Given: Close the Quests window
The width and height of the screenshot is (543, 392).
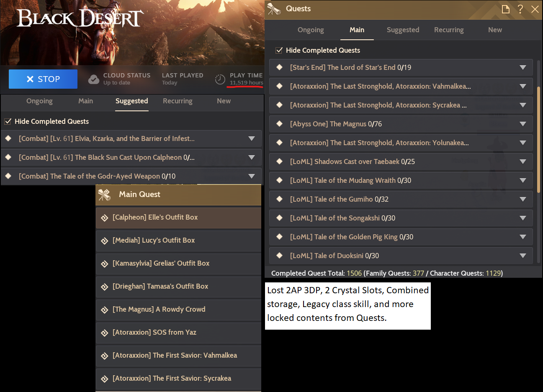Looking at the screenshot, I should point(535,9).
